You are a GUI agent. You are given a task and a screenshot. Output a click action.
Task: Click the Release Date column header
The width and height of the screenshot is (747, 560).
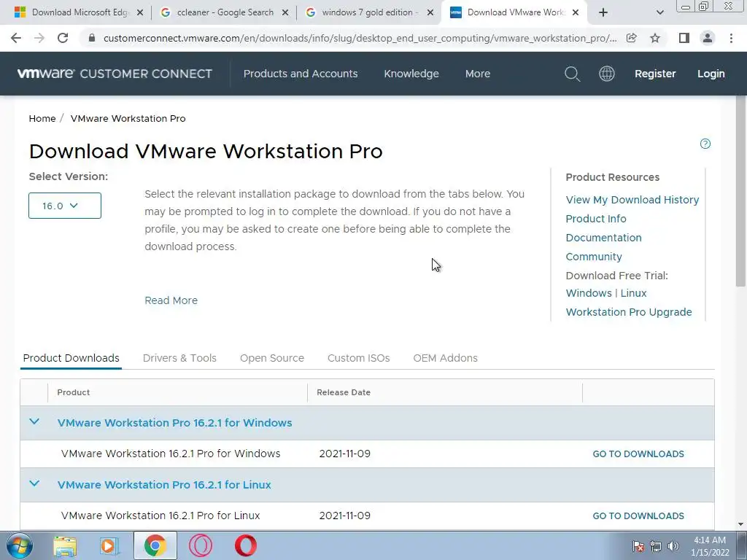point(344,392)
